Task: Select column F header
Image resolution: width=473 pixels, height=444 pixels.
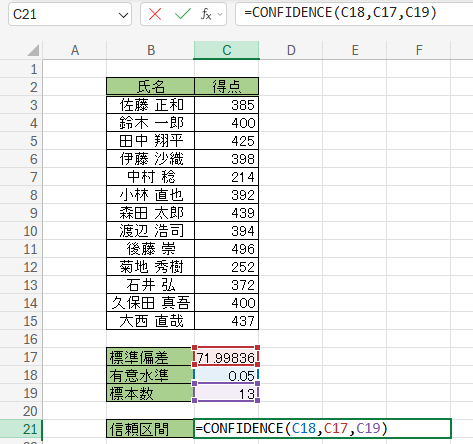Action: coord(419,50)
